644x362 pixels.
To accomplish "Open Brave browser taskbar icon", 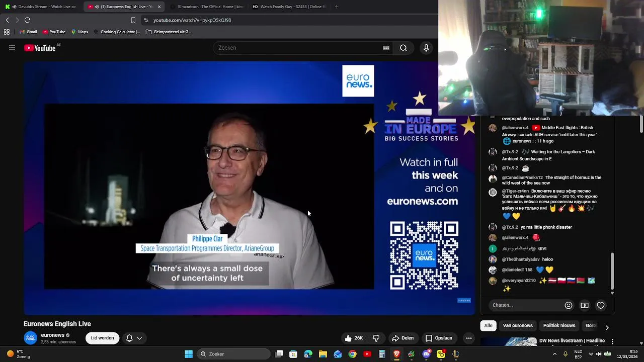I will 396,354.
